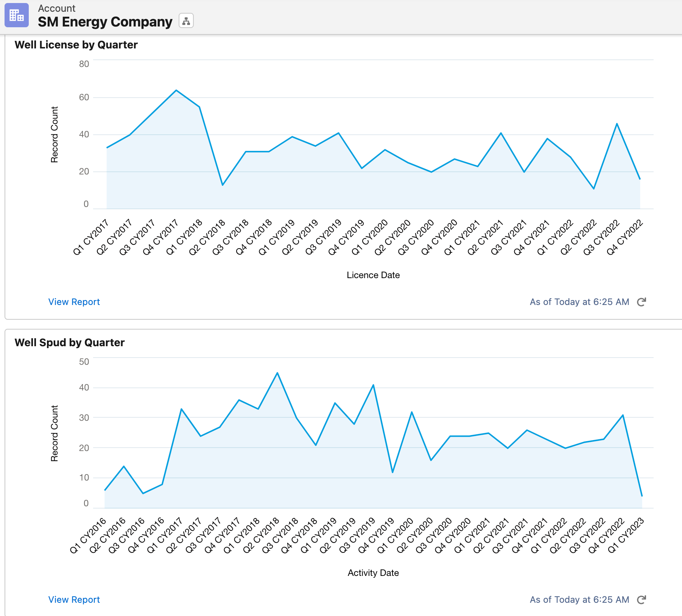682x616 pixels.
Task: Open View Report under Well Spud chart
Action: point(74,599)
